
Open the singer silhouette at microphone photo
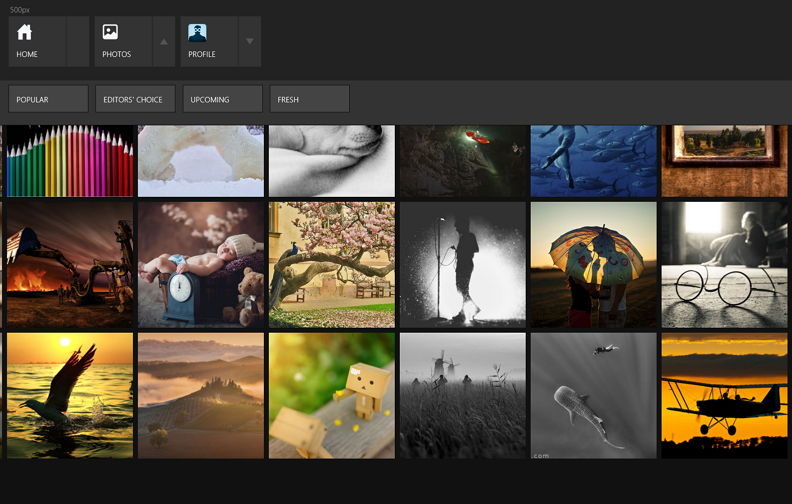463,265
